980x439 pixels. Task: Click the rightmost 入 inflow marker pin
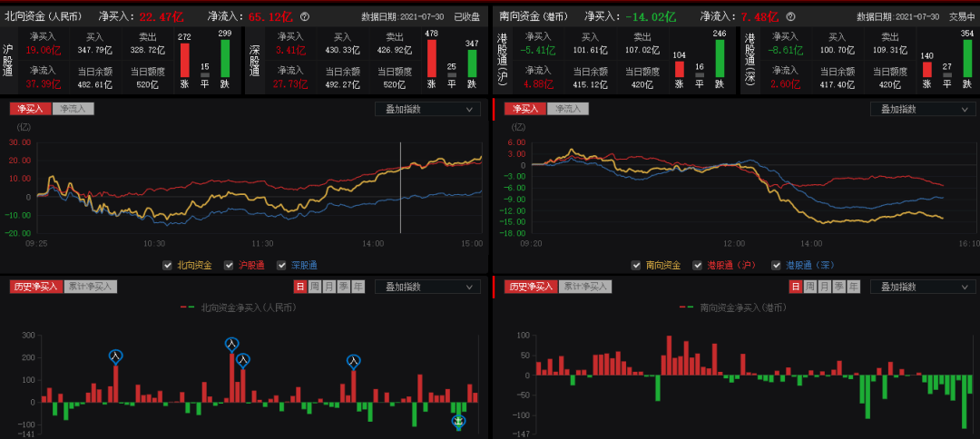point(353,361)
